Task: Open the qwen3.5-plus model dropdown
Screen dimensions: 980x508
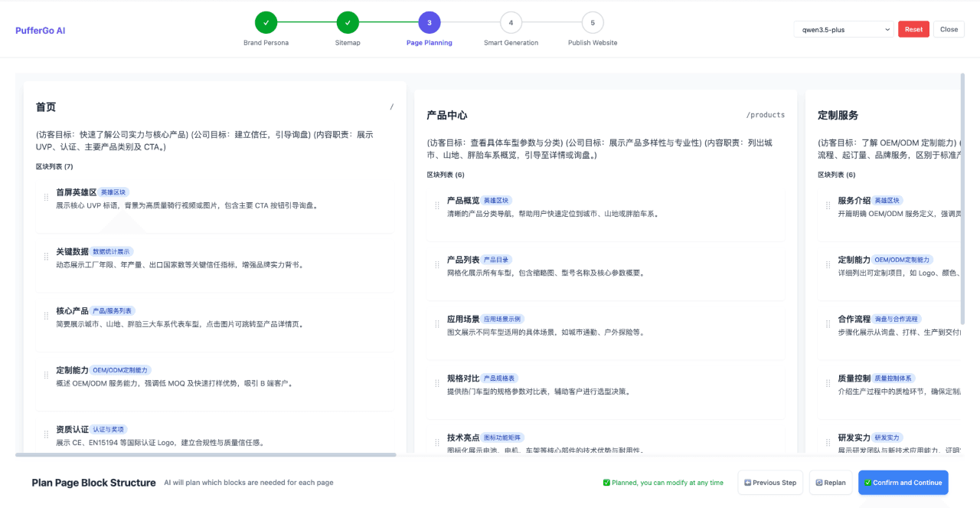Action: [846, 28]
